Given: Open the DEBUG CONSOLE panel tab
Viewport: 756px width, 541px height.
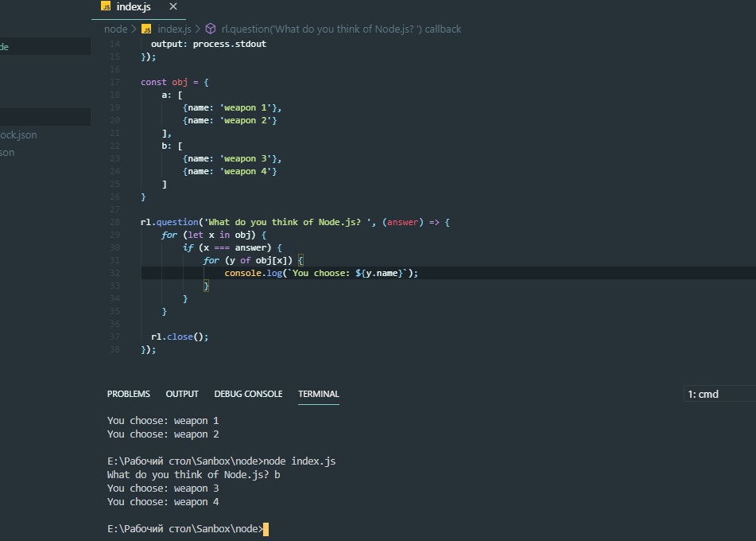Looking at the screenshot, I should (248, 394).
